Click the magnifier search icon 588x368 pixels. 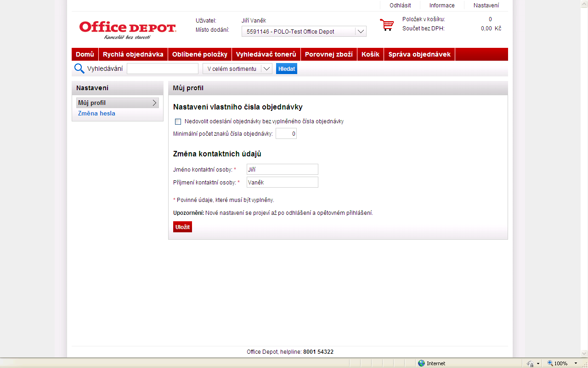[x=79, y=69]
